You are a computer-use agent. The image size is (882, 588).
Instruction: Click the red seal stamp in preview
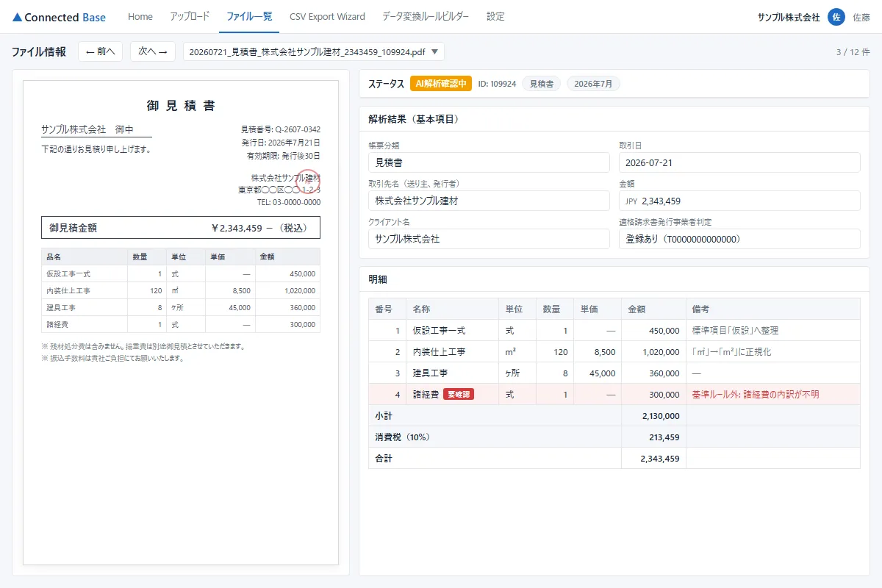(308, 182)
